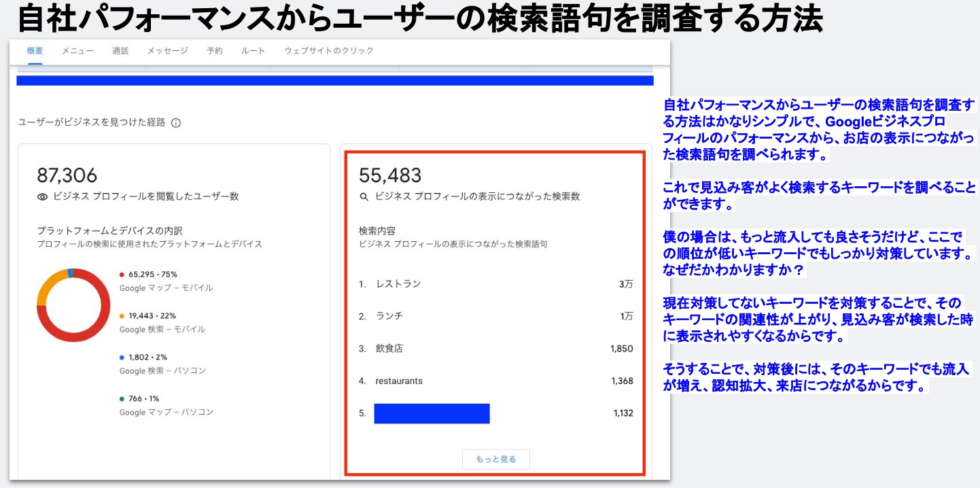Click the eye icon beside ビジネス プロフィールを閲覧したユーザー数
The height and width of the screenshot is (488, 980).
43,196
